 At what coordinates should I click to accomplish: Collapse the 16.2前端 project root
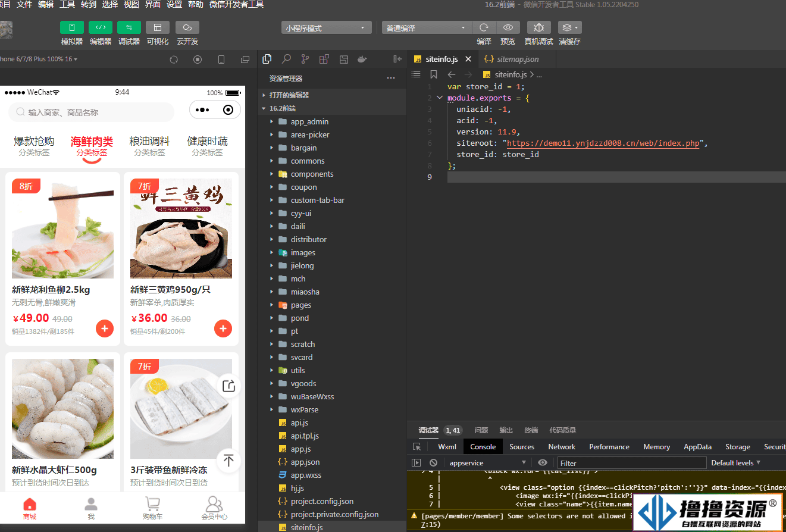click(x=332, y=108)
